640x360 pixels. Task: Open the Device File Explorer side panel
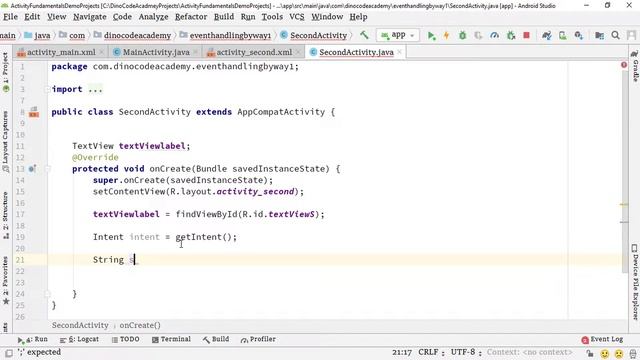coord(634,282)
